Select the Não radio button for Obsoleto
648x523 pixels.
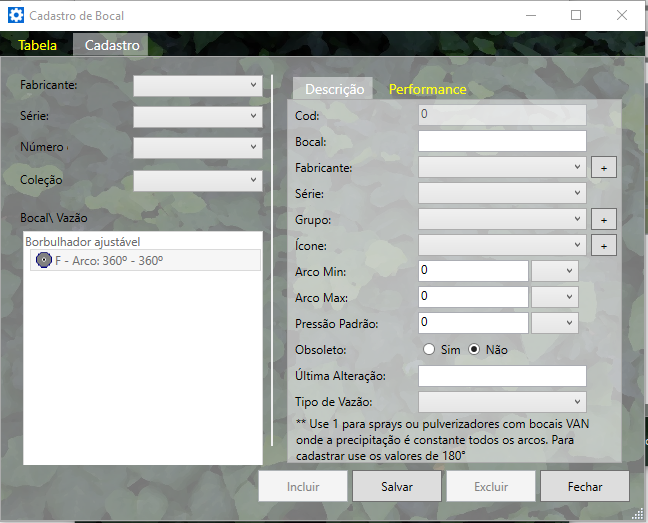(475, 350)
